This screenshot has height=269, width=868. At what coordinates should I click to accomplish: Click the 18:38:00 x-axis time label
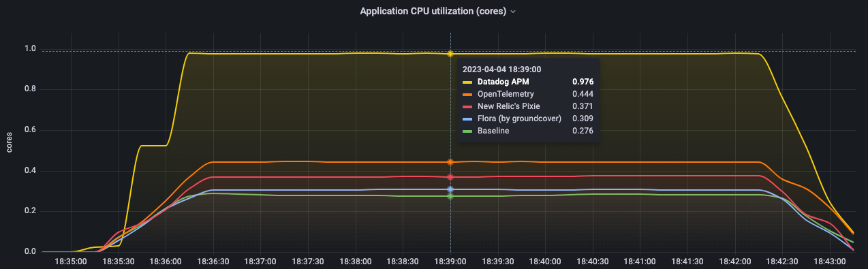(x=356, y=262)
